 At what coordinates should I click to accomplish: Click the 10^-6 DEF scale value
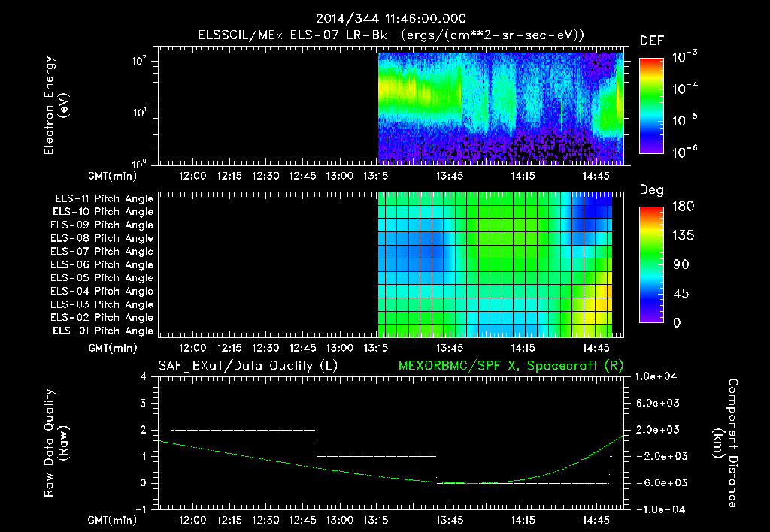point(684,152)
